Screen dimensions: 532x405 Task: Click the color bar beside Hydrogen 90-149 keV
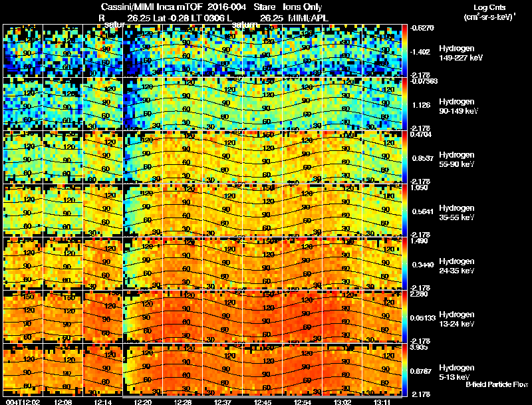point(404,104)
